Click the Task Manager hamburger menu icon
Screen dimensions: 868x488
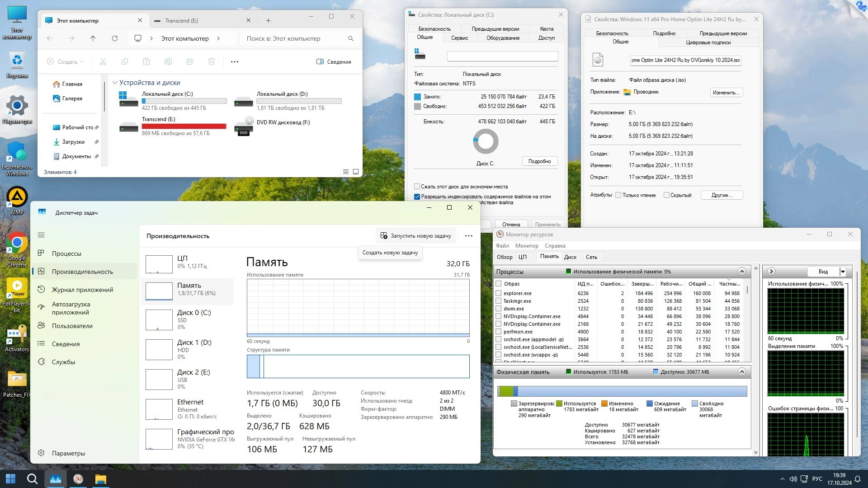tap(41, 235)
